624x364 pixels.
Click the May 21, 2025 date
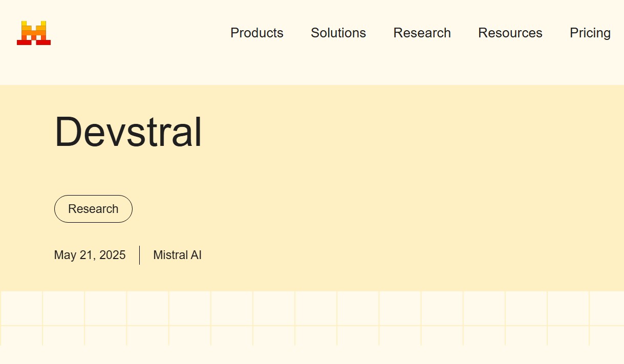tap(90, 255)
